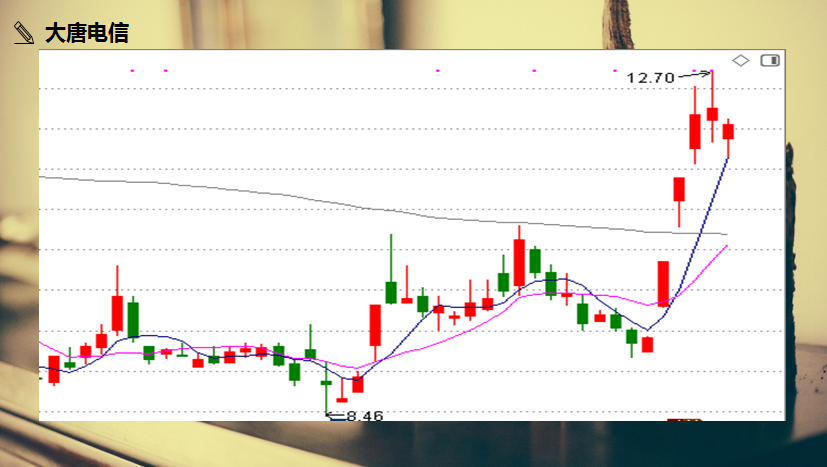Select the 大唐电信 title text

87,33
